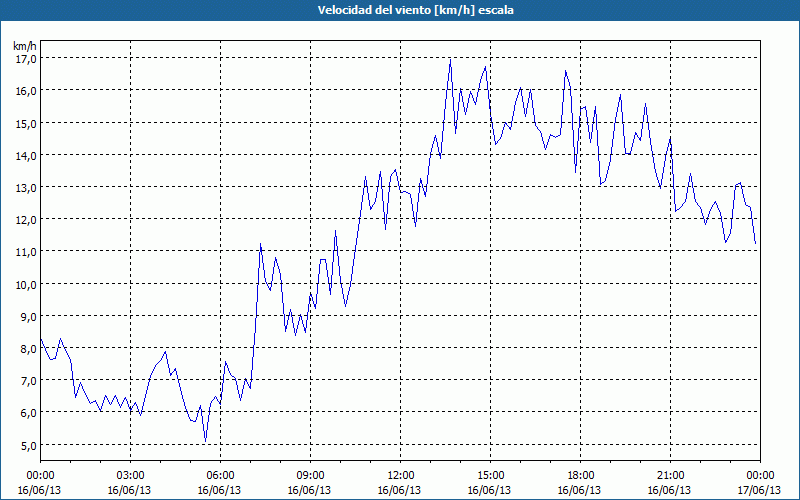Click the 18:00 x-axis time label
Screen dimensions: 800x500
pyautogui.click(x=580, y=476)
